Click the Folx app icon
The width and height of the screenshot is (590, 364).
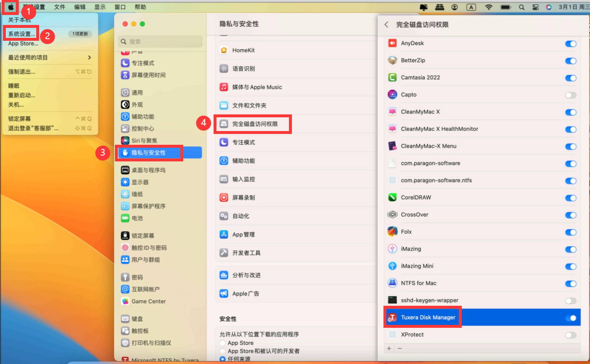(392, 232)
